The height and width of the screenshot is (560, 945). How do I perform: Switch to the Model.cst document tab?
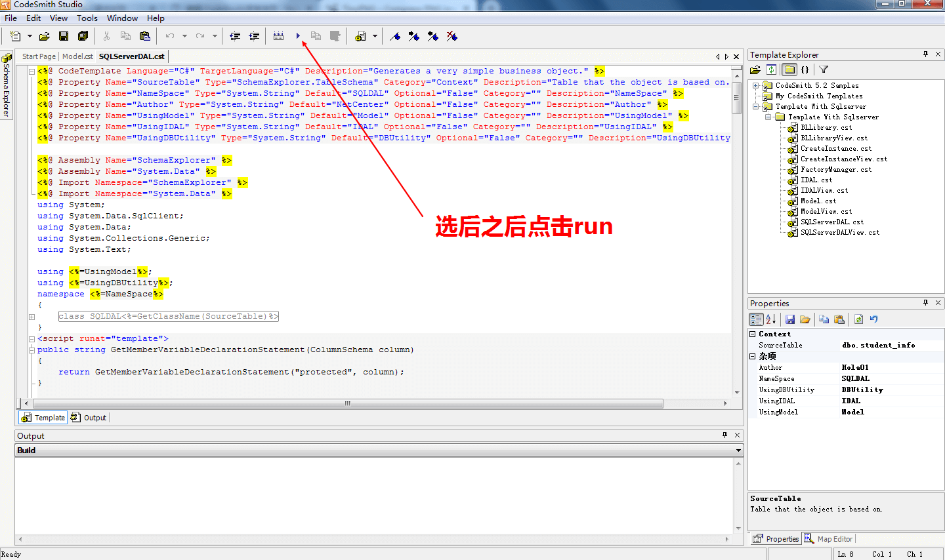(x=77, y=56)
